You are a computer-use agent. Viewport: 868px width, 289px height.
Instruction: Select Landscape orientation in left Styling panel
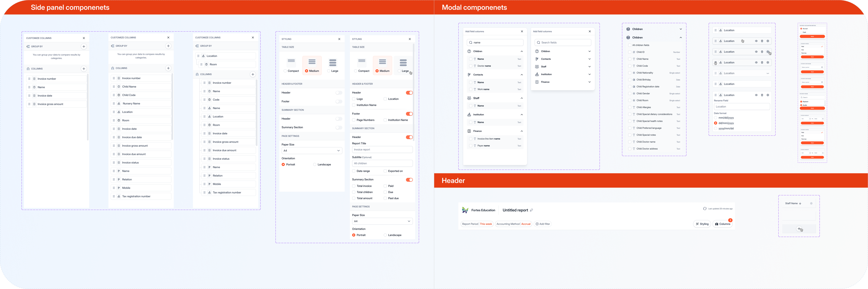(x=315, y=165)
